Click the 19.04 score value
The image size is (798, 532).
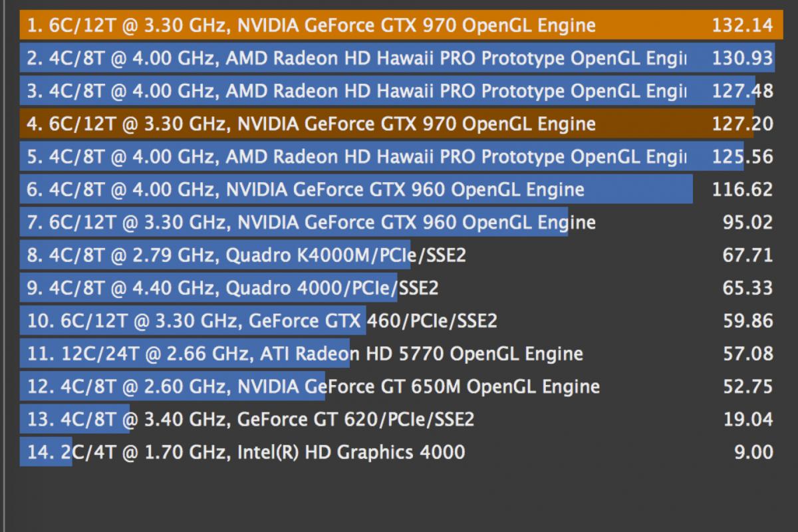748,420
